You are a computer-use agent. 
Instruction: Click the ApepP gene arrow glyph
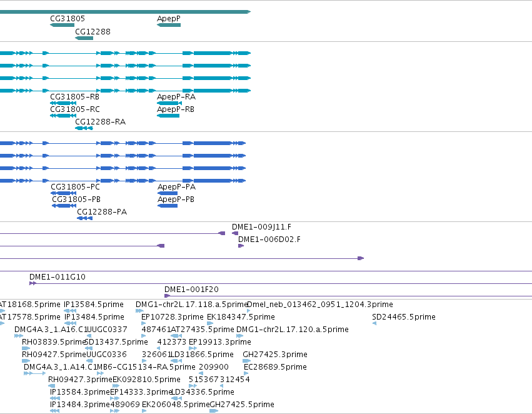(169, 25)
